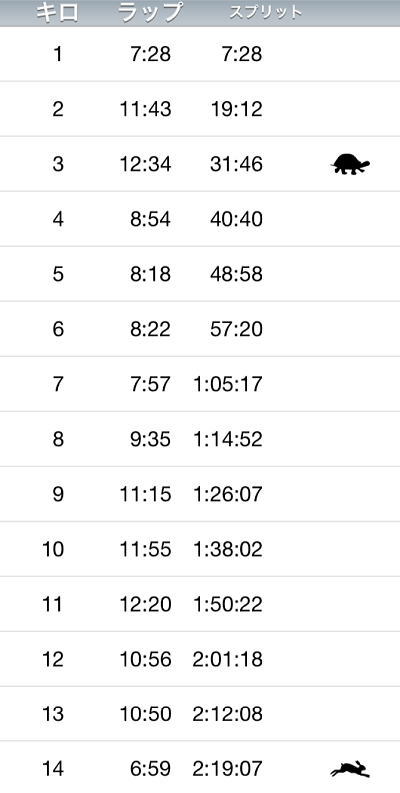The width and height of the screenshot is (400, 793).
Task: Select the キロ column header
Action: [x=57, y=13]
